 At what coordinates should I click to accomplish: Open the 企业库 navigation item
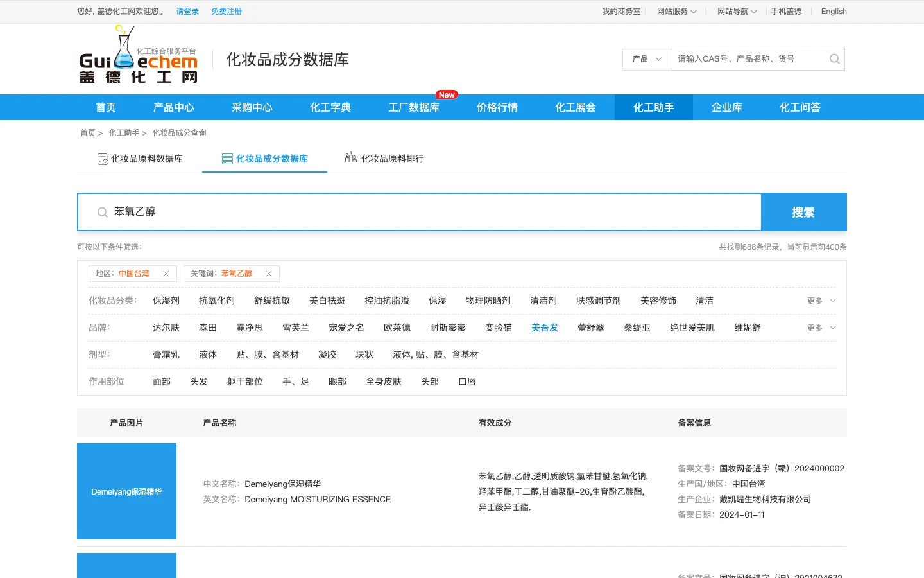(727, 107)
